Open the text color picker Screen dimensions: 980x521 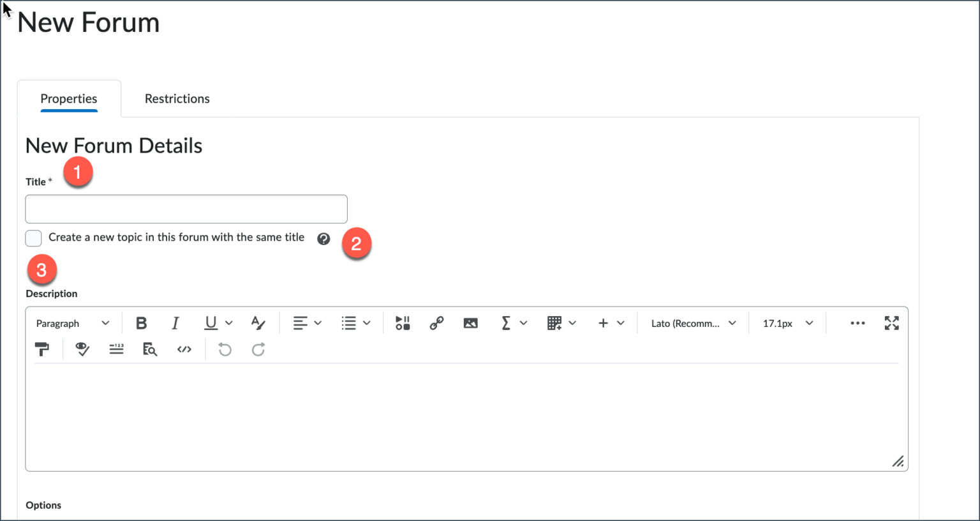tap(258, 323)
